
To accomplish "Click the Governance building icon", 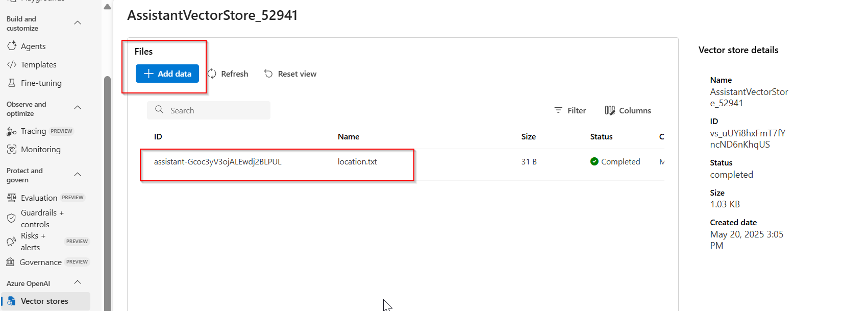I will coord(11,262).
